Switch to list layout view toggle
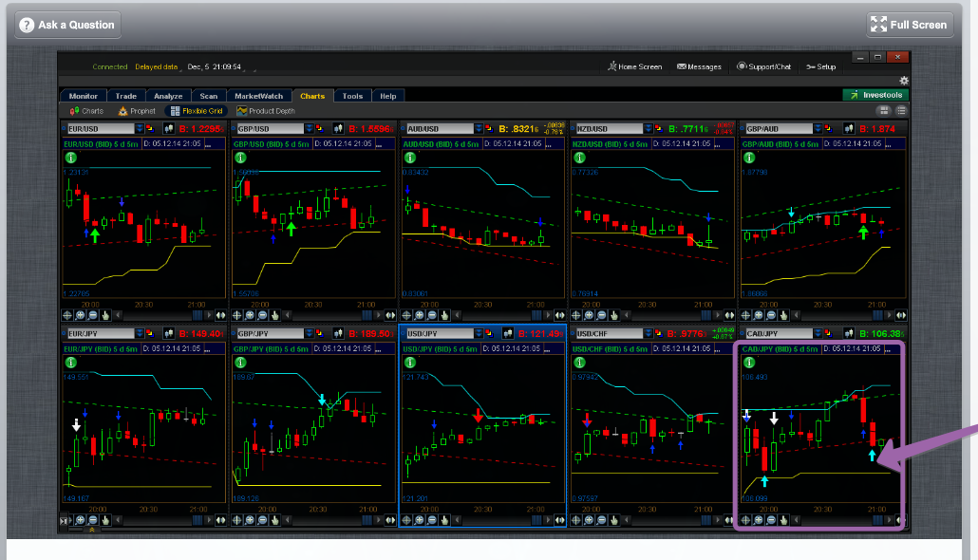The width and height of the screenshot is (978, 560). tap(900, 111)
